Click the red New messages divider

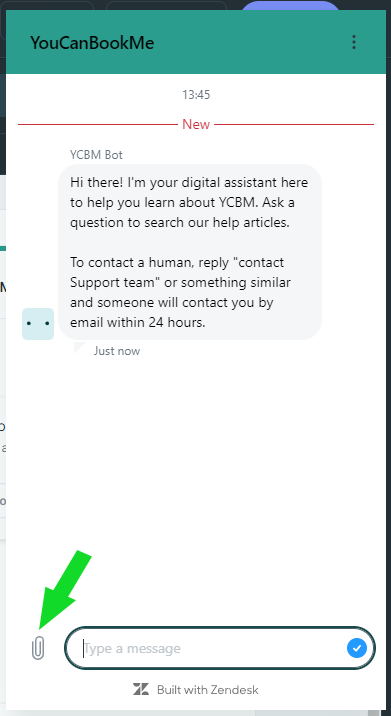pyautogui.click(x=196, y=124)
